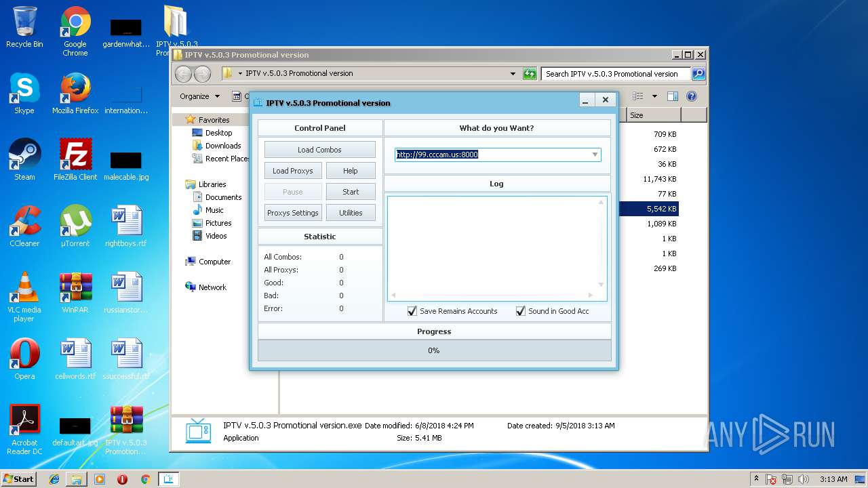Click the Help button
This screenshot has height=488, width=868.
351,171
